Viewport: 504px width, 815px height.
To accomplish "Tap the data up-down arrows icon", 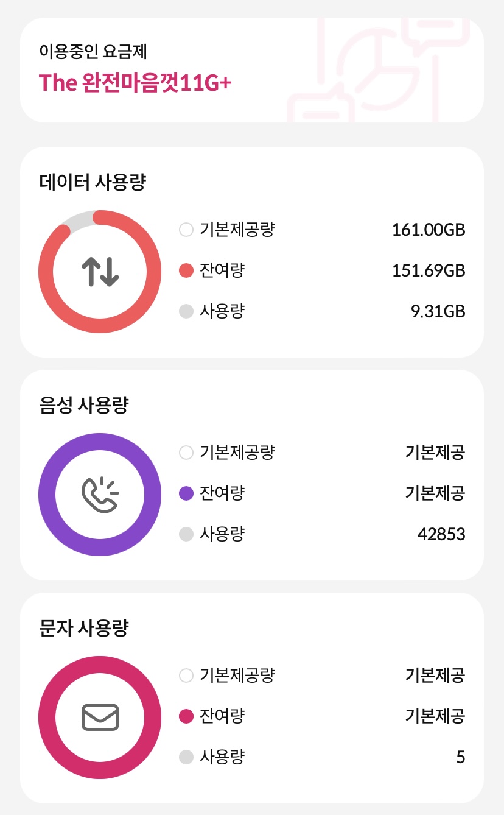I will pyautogui.click(x=100, y=272).
